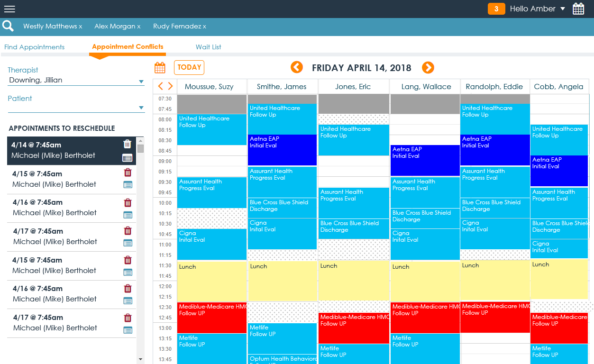Open calendar icon in top-right header

[x=578, y=9]
